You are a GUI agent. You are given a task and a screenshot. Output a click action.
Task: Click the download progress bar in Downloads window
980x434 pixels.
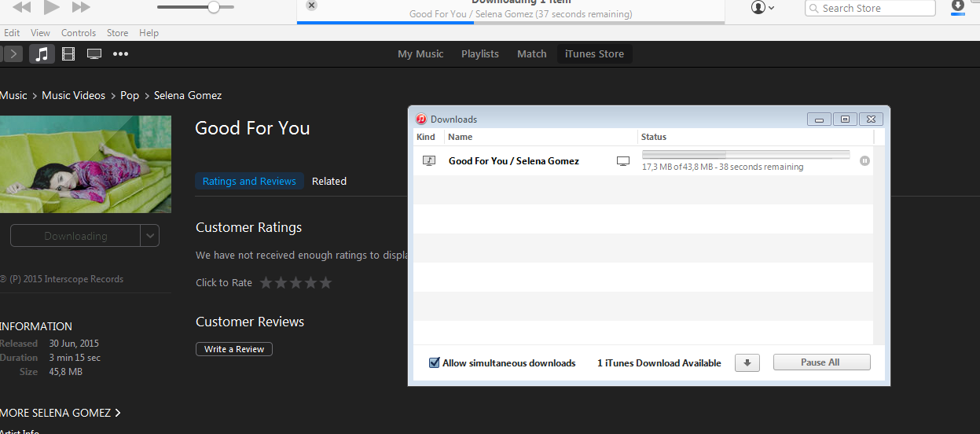(746, 154)
